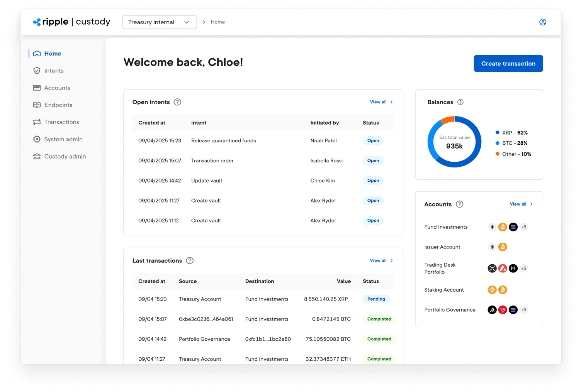
Task: Open the user profile icon top right
Action: pos(543,22)
